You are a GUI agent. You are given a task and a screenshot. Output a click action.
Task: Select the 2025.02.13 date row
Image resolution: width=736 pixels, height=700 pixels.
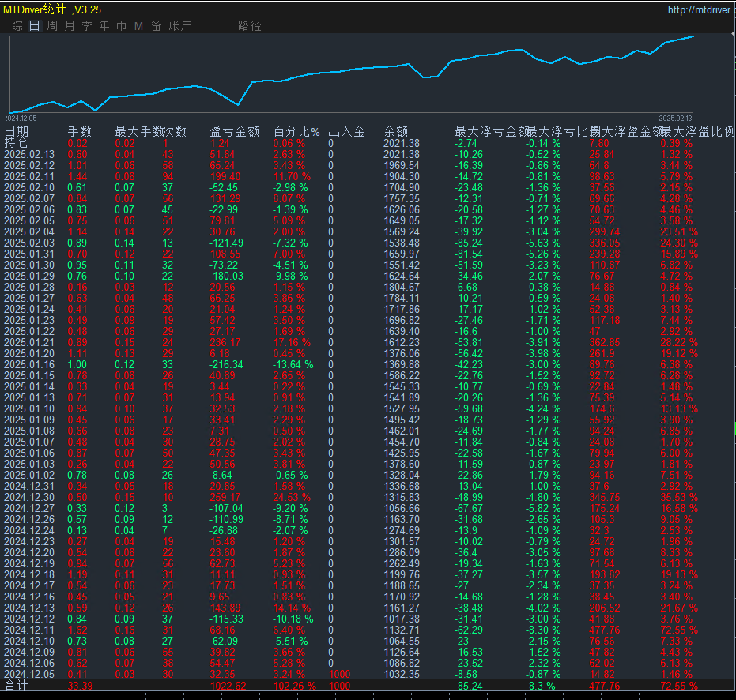368,154
